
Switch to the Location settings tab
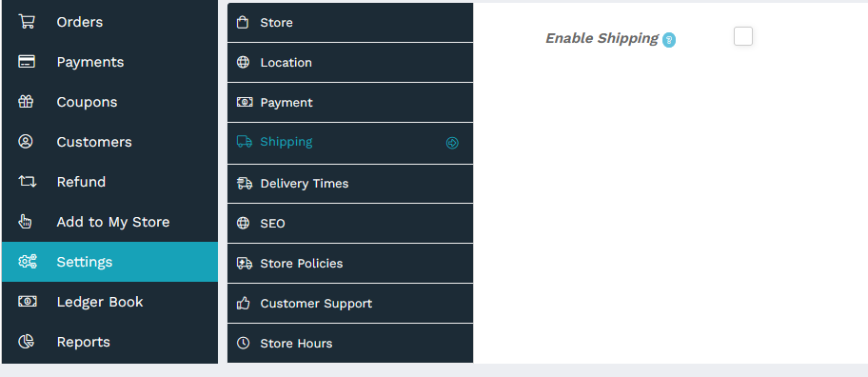[x=350, y=63]
